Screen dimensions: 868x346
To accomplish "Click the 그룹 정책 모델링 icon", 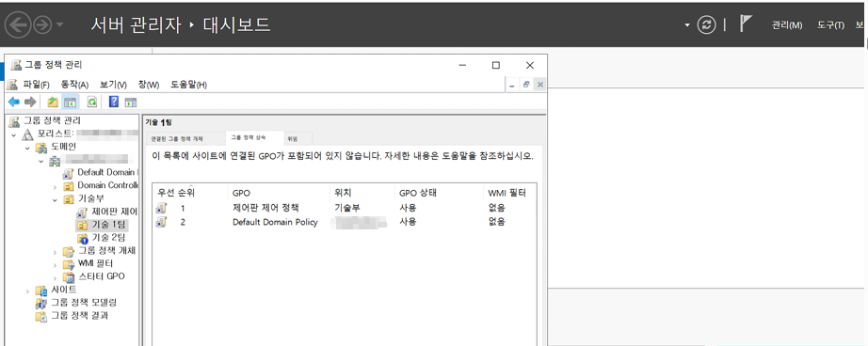I will coord(41,303).
